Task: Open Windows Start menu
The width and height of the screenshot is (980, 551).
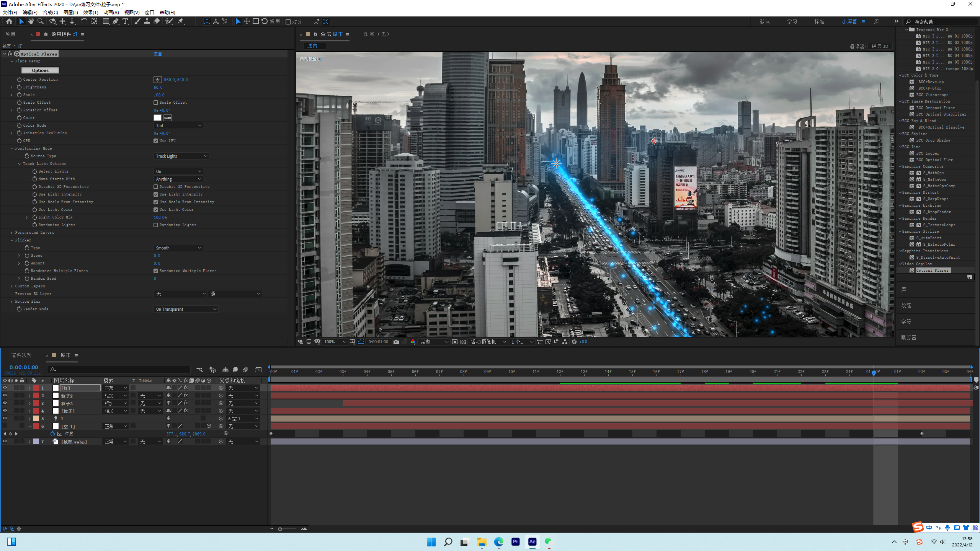Action: (x=431, y=541)
